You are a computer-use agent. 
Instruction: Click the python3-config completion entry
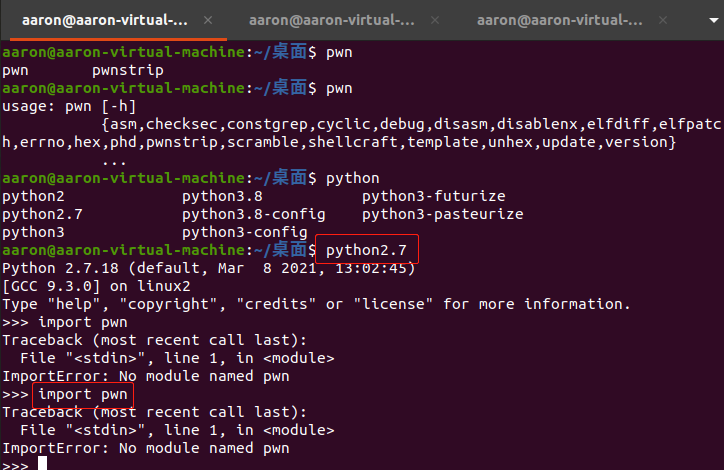244,233
